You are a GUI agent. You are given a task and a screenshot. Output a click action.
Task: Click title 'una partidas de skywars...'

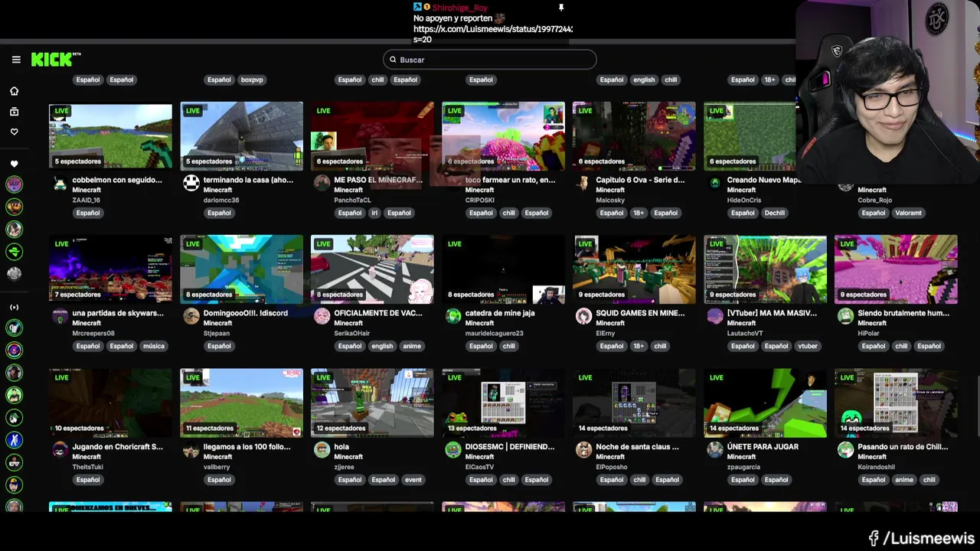point(118,313)
